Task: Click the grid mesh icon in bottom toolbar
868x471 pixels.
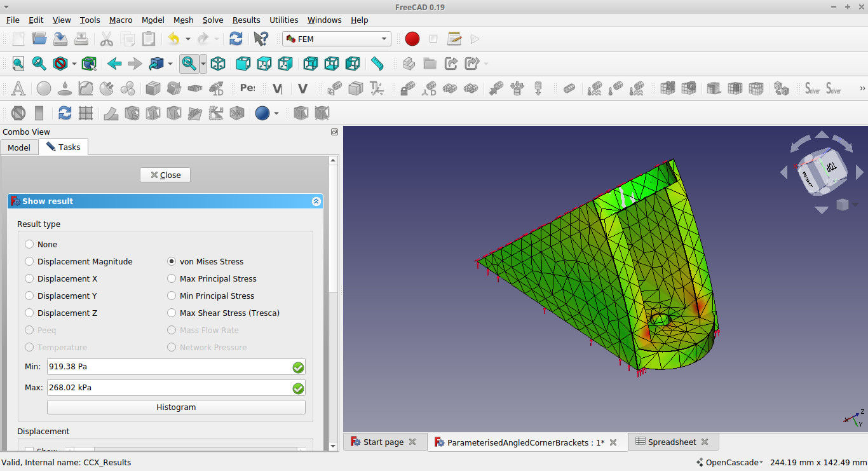Action: point(86,113)
